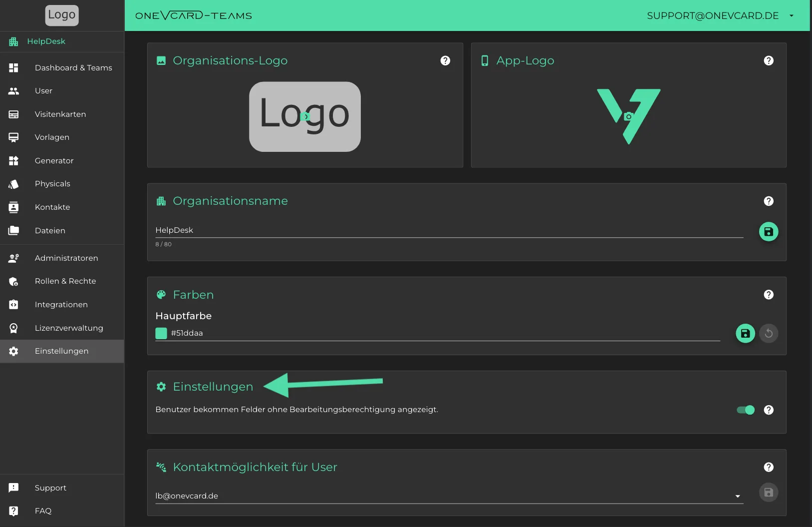Select Physicals in the sidebar
The height and width of the screenshot is (527, 812).
coord(62,184)
